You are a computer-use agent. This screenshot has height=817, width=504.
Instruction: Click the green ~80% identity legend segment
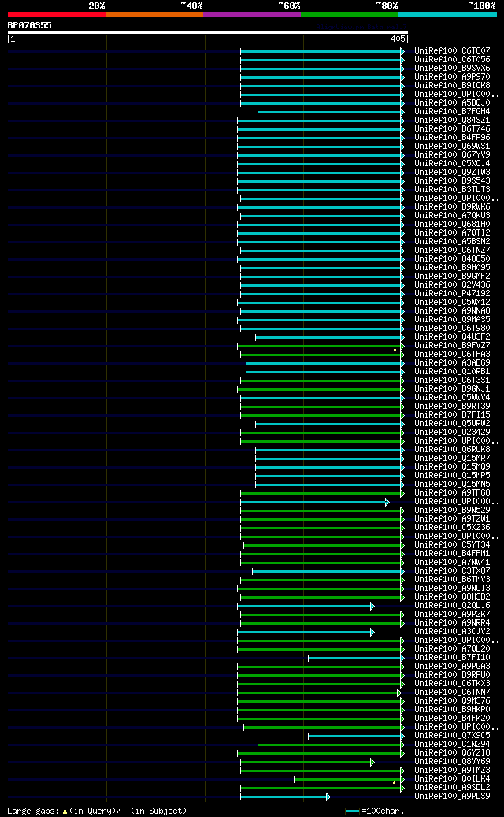(350, 14)
